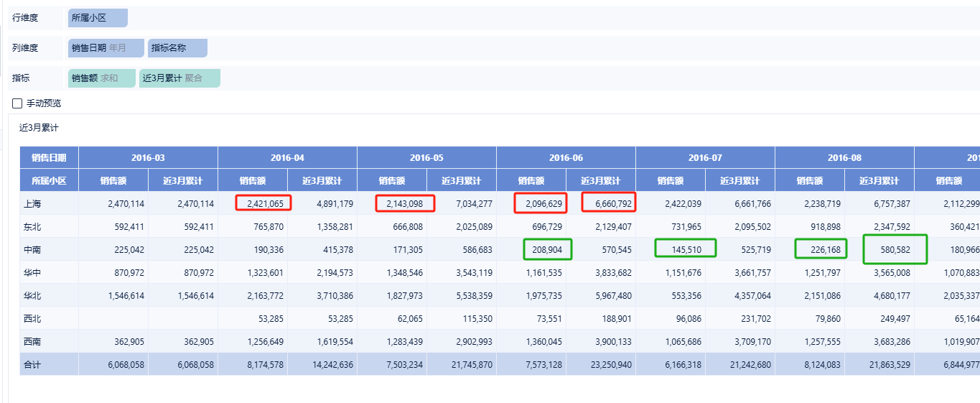The image size is (980, 403).
Task: Toggle the 手动预览 checkbox
Action: coord(18,103)
